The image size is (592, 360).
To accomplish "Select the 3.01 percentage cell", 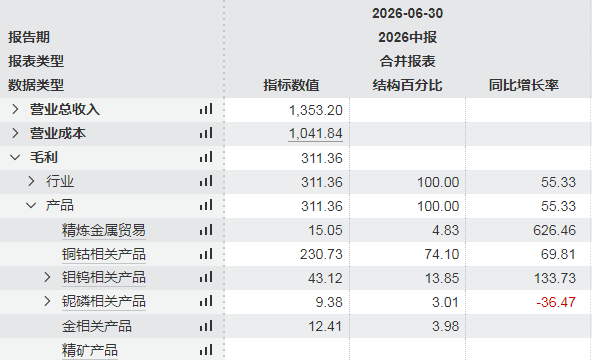I will click(446, 302).
